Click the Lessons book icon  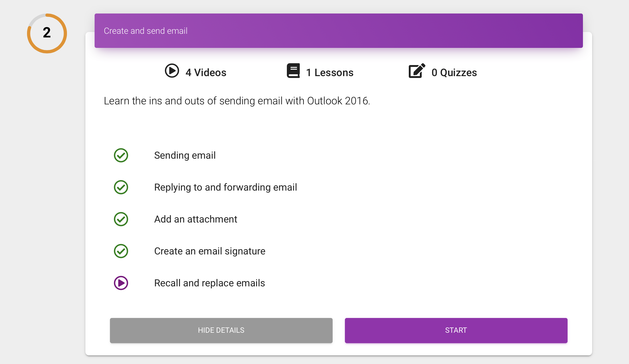click(x=293, y=71)
